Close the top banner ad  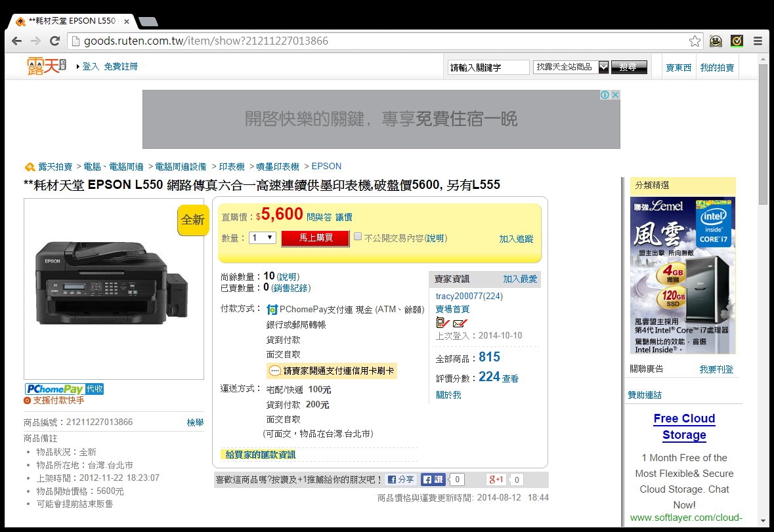(615, 94)
